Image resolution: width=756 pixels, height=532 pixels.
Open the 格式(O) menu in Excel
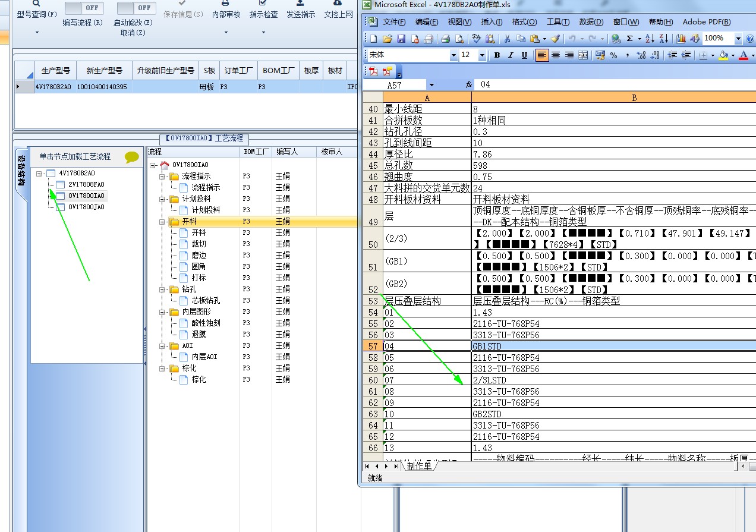(524, 22)
